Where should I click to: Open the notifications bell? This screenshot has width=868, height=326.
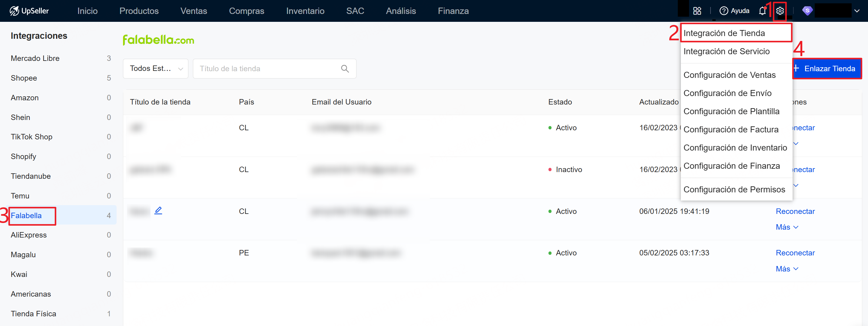[762, 11]
